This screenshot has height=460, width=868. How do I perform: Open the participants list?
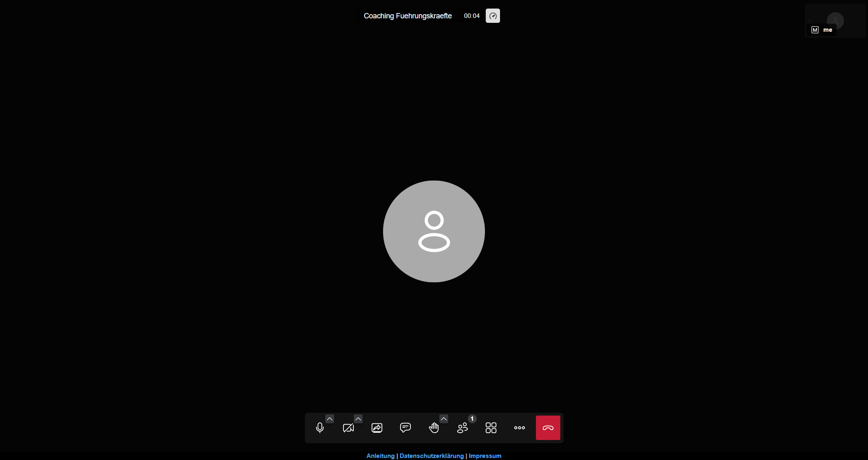coord(463,428)
